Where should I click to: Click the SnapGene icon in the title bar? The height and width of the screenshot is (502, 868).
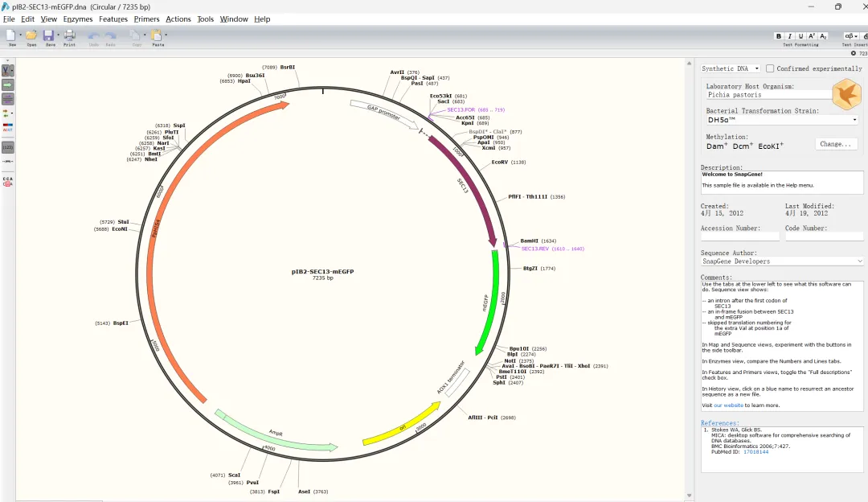pyautogui.click(x=6, y=6)
